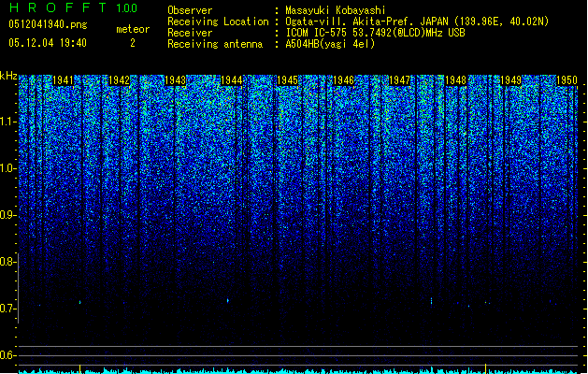Click the 1945 time marker
The width and height of the screenshot is (588, 374).
click(287, 80)
